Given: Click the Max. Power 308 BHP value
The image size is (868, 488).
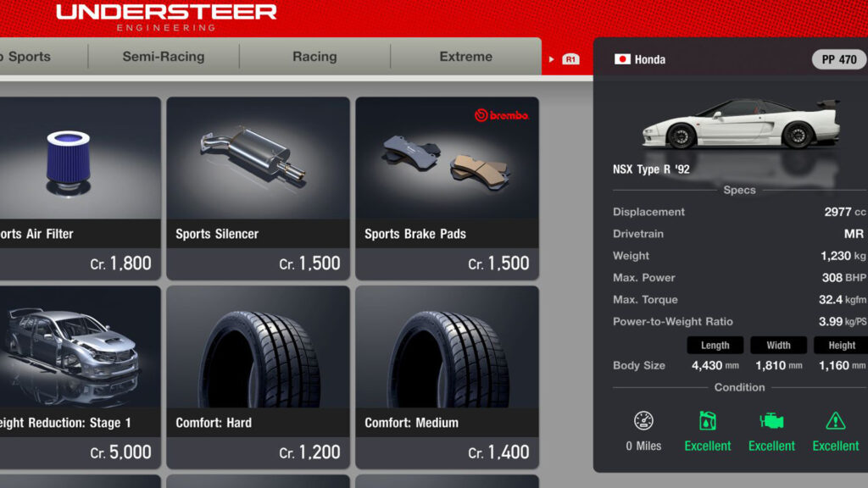Looking at the screenshot, I should coord(843,278).
